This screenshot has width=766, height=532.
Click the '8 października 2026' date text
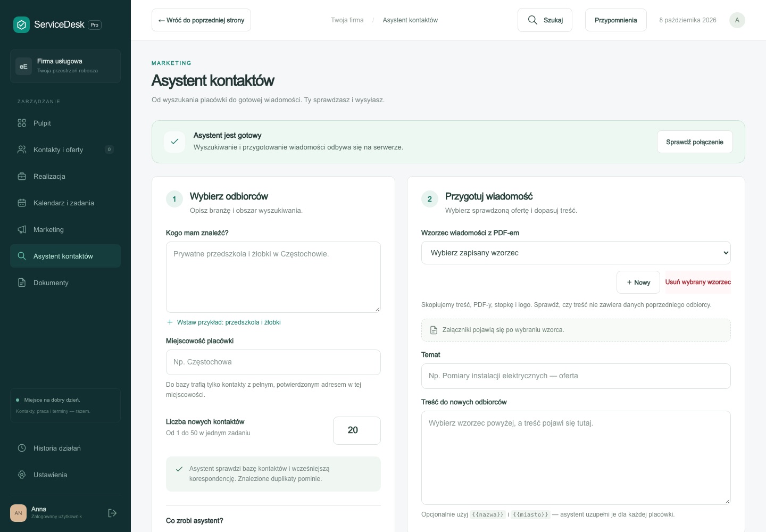point(688,20)
